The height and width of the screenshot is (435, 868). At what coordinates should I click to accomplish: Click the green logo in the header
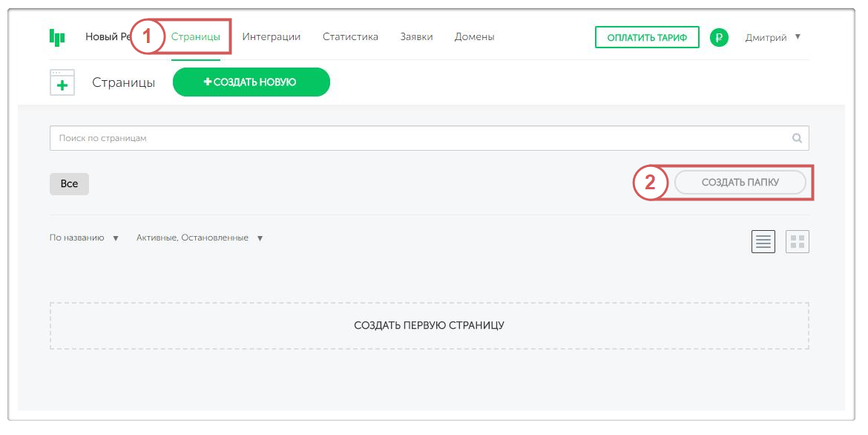pos(57,37)
